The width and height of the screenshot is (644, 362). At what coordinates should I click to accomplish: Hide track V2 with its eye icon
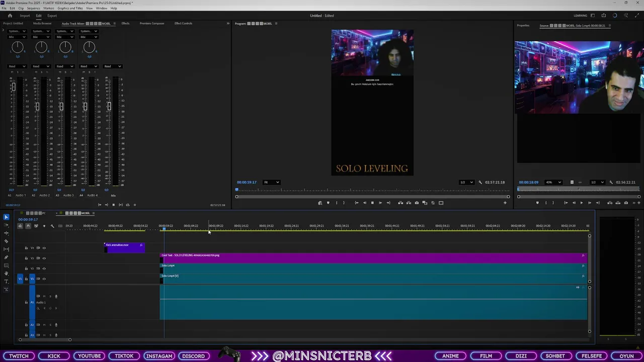click(x=44, y=268)
